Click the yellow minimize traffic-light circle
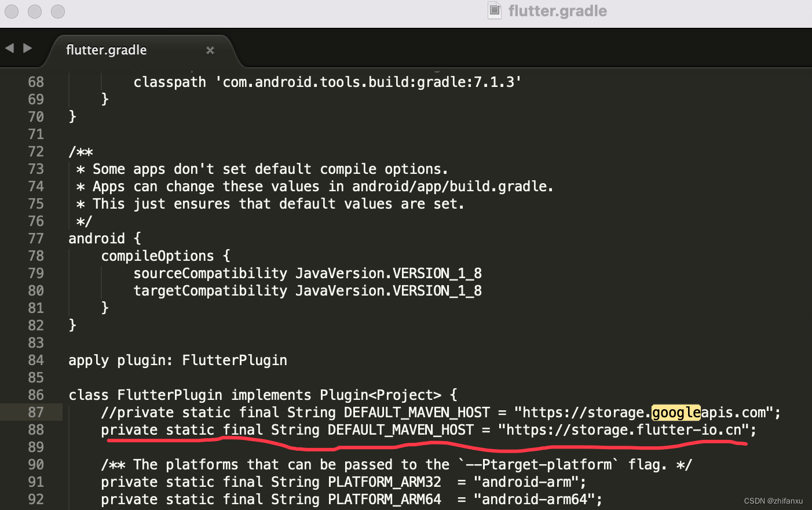Screen dimensions: 812x510 pos(35,12)
